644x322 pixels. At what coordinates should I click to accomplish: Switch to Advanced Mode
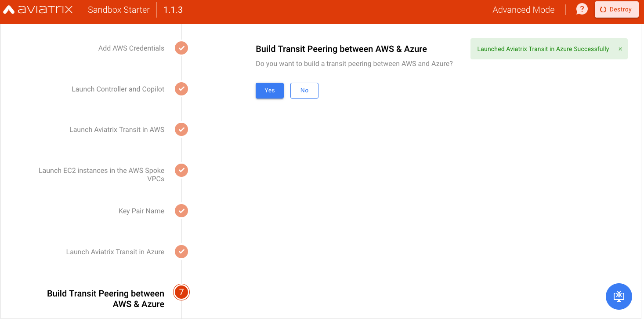523,10
